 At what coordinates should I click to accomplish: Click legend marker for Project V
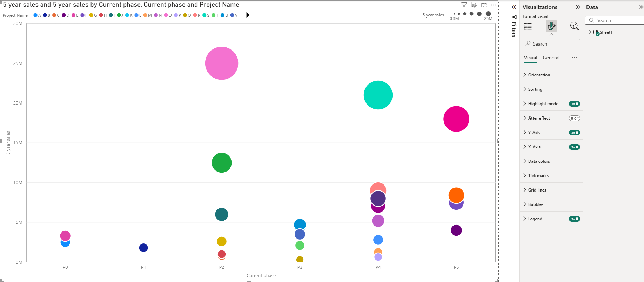pos(232,15)
